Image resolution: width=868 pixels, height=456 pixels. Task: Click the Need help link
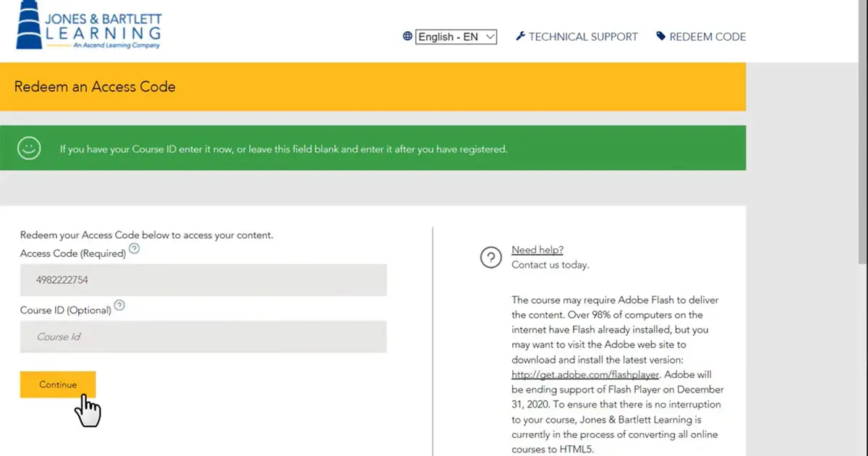click(537, 249)
